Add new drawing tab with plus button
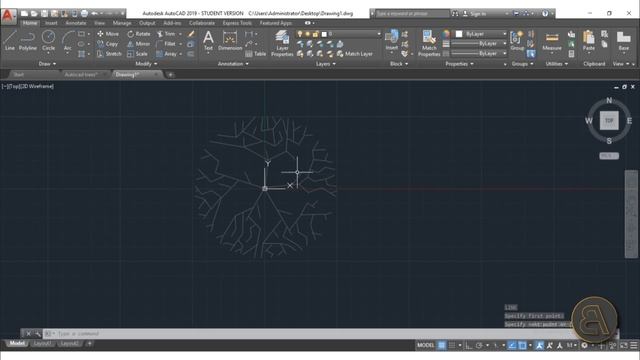The image size is (640, 360). pyautogui.click(x=170, y=75)
